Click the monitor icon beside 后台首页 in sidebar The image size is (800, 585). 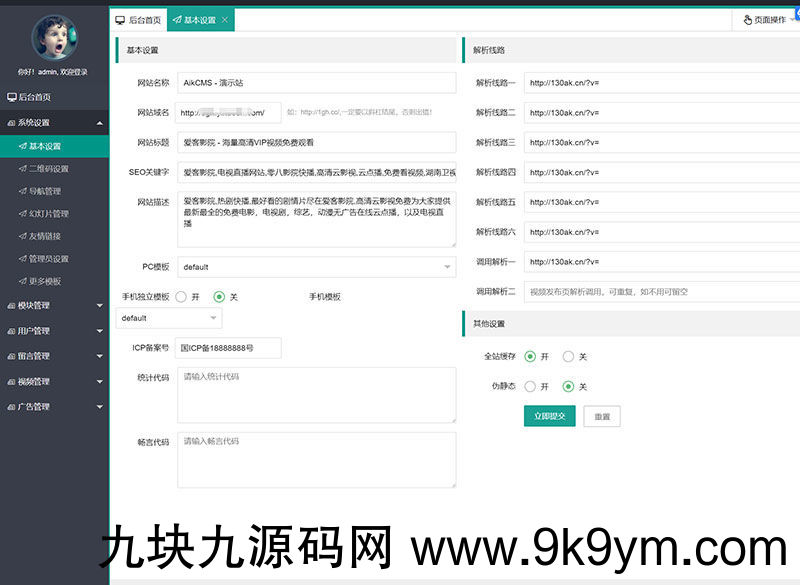point(11,97)
